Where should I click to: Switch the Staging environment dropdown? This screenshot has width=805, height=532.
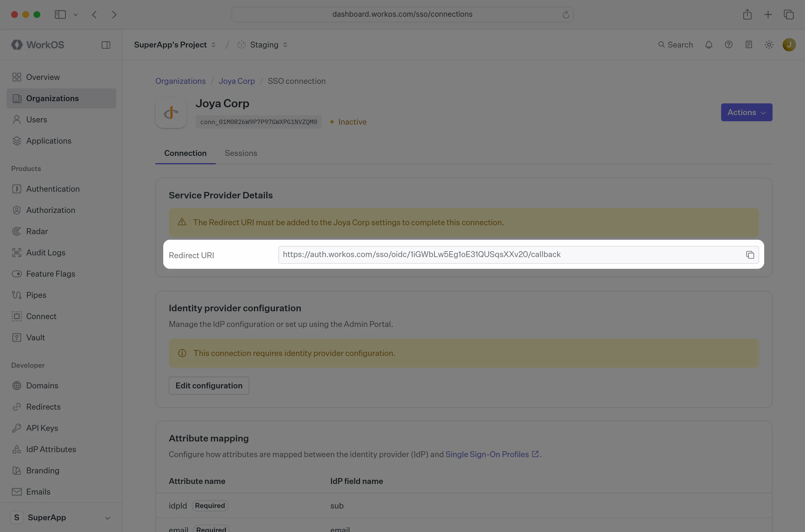point(262,45)
